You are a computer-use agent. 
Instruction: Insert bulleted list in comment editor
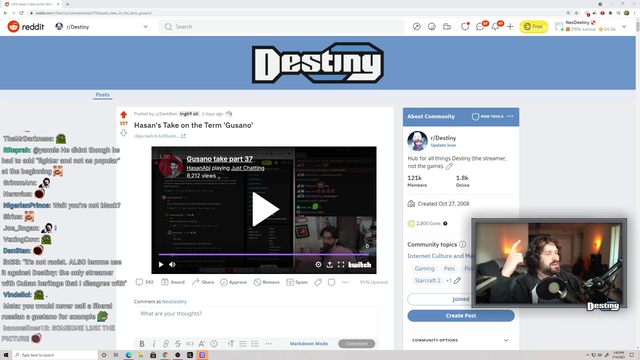243,344
